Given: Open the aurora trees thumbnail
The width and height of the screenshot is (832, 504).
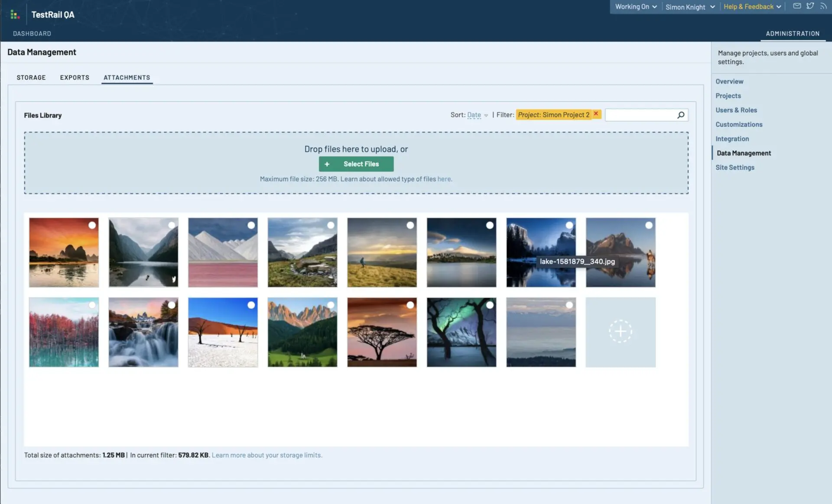Looking at the screenshot, I should 461,332.
